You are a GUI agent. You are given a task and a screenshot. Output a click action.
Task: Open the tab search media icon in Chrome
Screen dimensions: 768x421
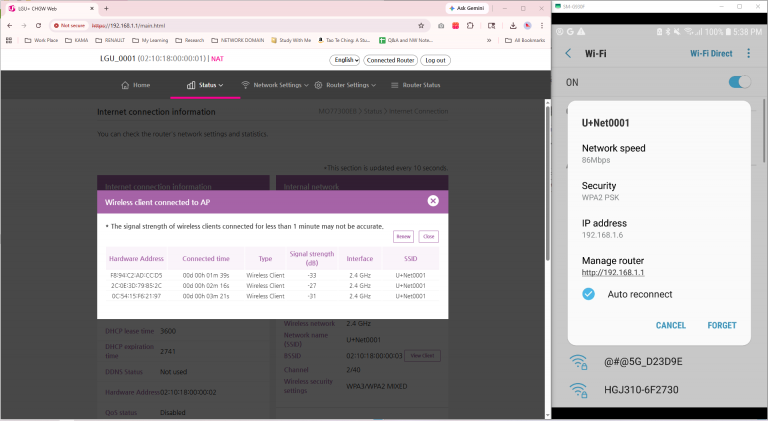[492, 25]
